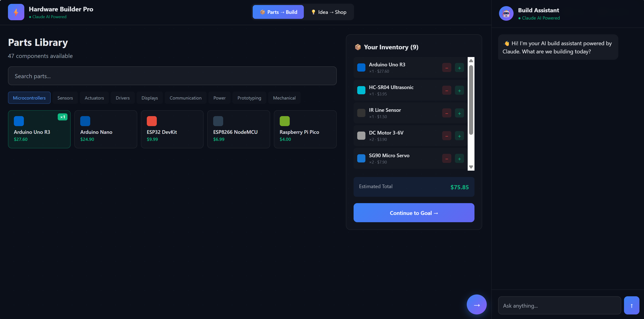The height and width of the screenshot is (319, 644).
Task: Select the Mechanical category filter
Action: coord(284,98)
